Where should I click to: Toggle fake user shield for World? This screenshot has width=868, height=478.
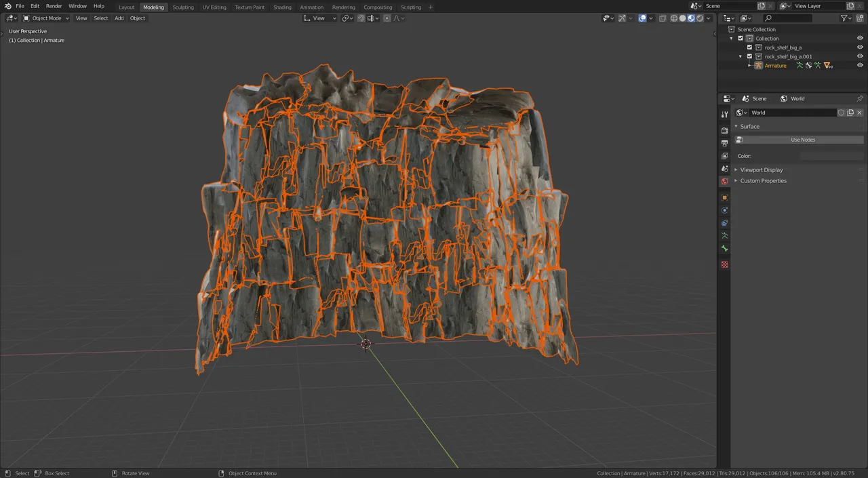pyautogui.click(x=842, y=113)
